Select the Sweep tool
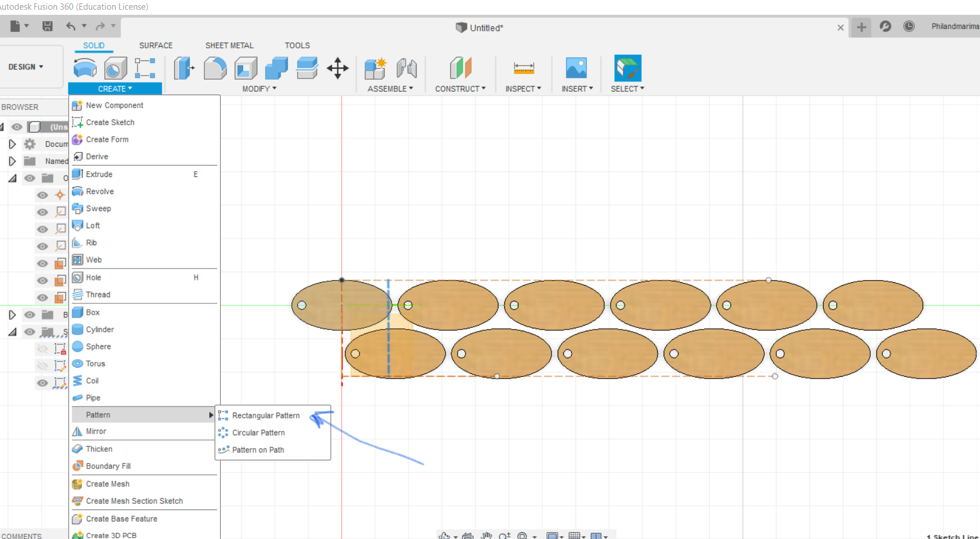 98,208
